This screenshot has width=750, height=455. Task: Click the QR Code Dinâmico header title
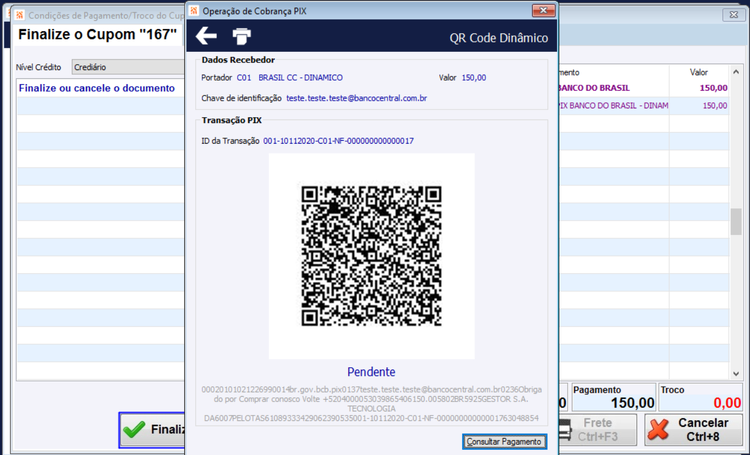pos(498,38)
